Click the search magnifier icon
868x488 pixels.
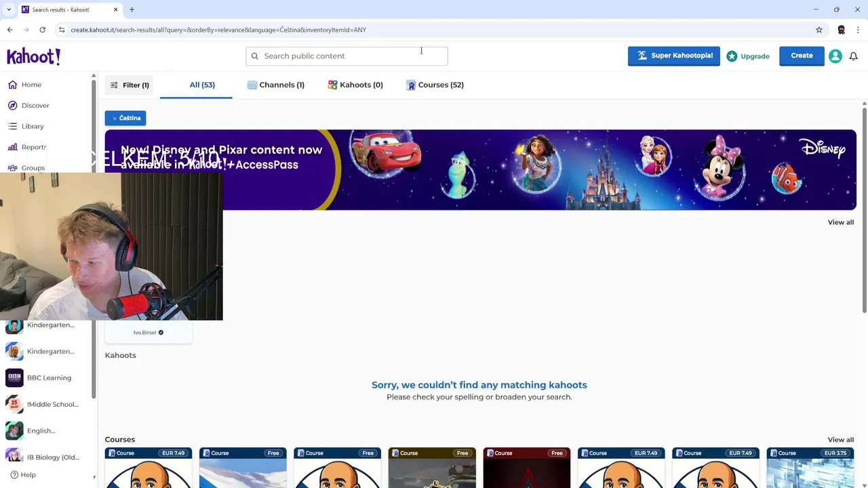point(255,56)
